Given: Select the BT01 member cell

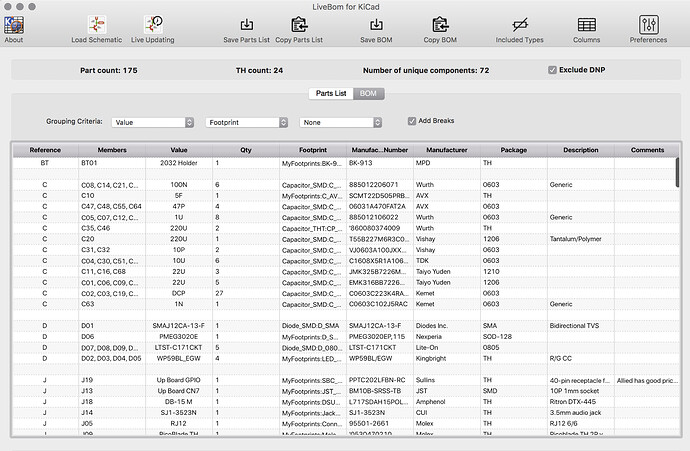Looking at the screenshot, I should click(112, 163).
